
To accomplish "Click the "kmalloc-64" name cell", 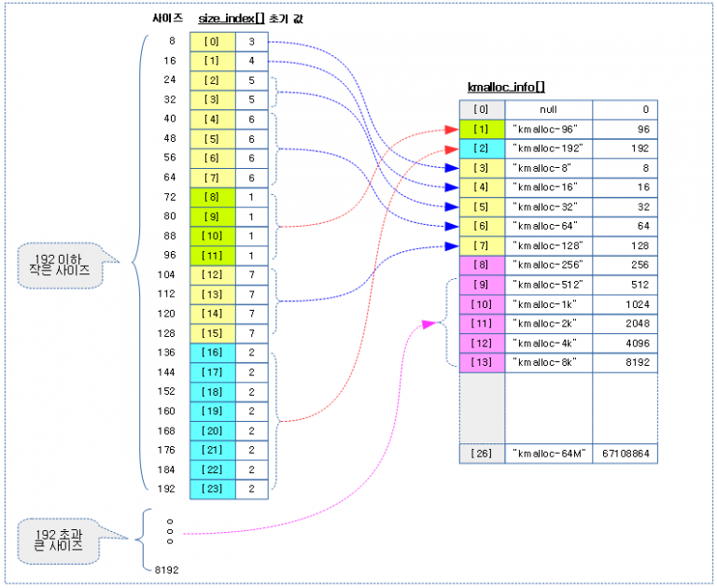I will [549, 226].
